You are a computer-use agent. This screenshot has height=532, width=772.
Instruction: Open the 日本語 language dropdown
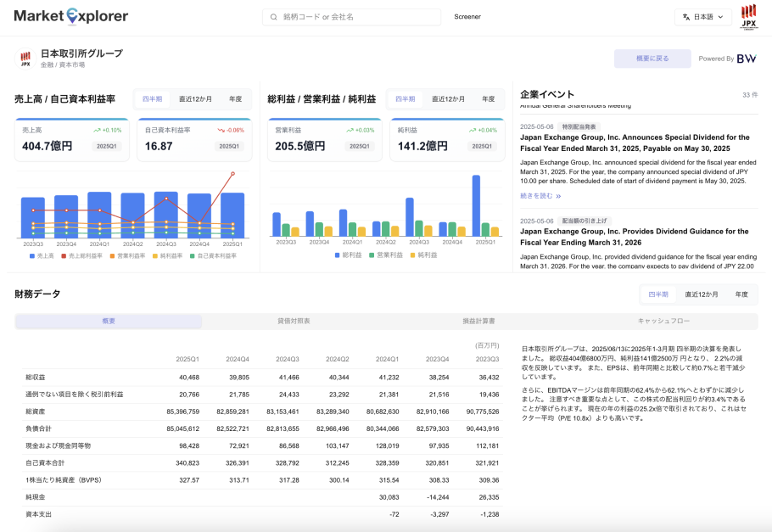[703, 17]
